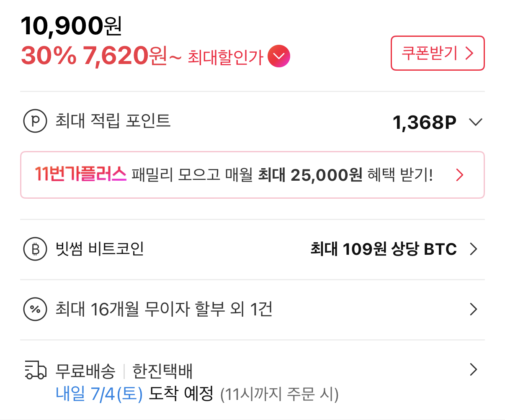Open the 11번가플러스 family benefit banner
Viewport: 505px width, 420px height.
point(252,175)
